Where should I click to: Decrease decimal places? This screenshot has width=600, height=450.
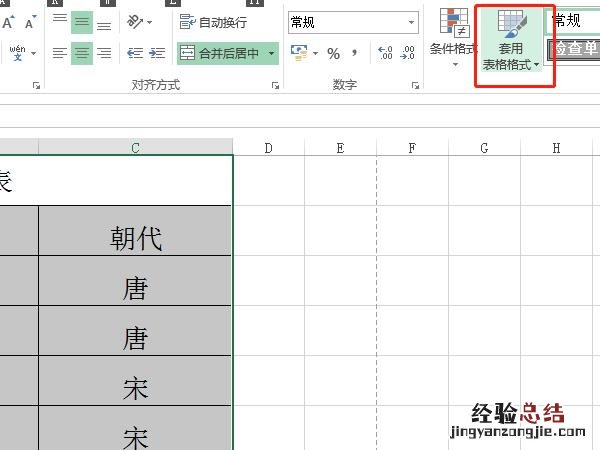pos(407,53)
